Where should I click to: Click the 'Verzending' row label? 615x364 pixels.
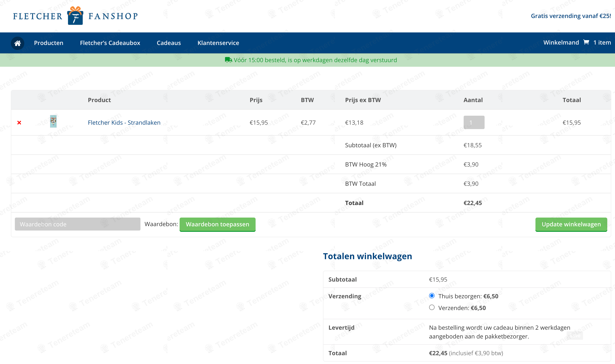tap(345, 296)
